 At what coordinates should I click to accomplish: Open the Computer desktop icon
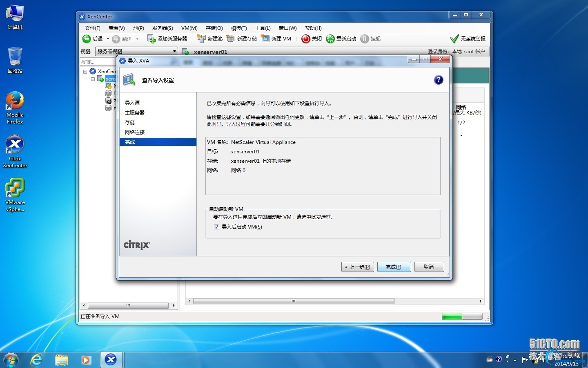(15, 17)
